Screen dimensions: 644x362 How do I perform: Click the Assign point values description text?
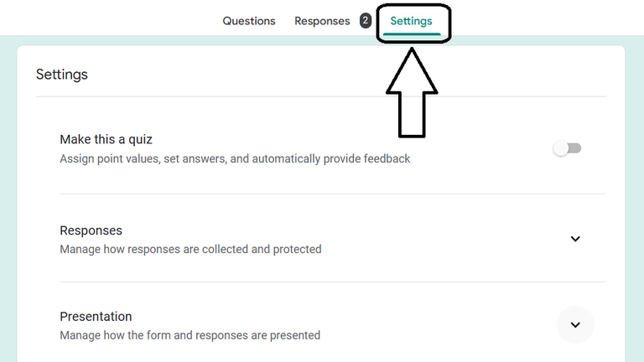pyautogui.click(x=235, y=158)
